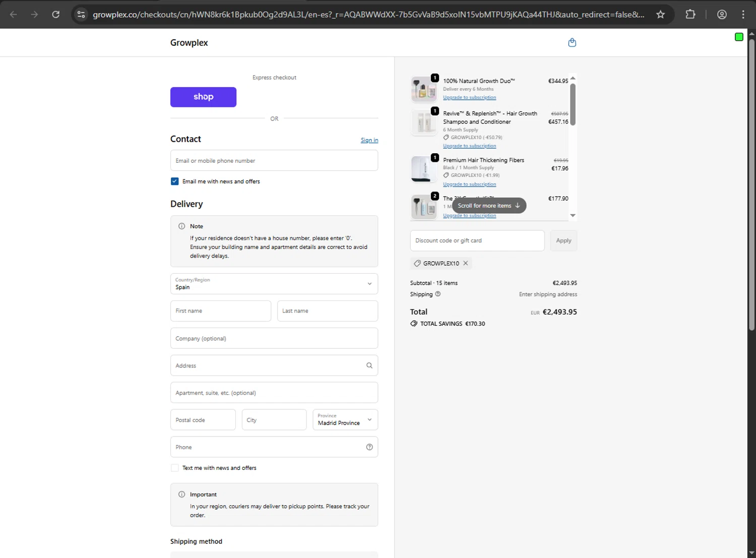Open the Growplex store logo link
Viewport: 756px width, 558px height.
(x=189, y=43)
